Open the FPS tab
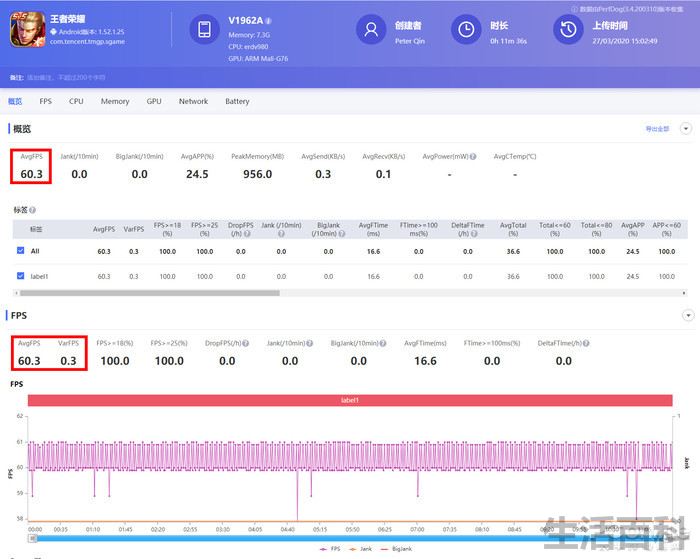 [x=46, y=101]
